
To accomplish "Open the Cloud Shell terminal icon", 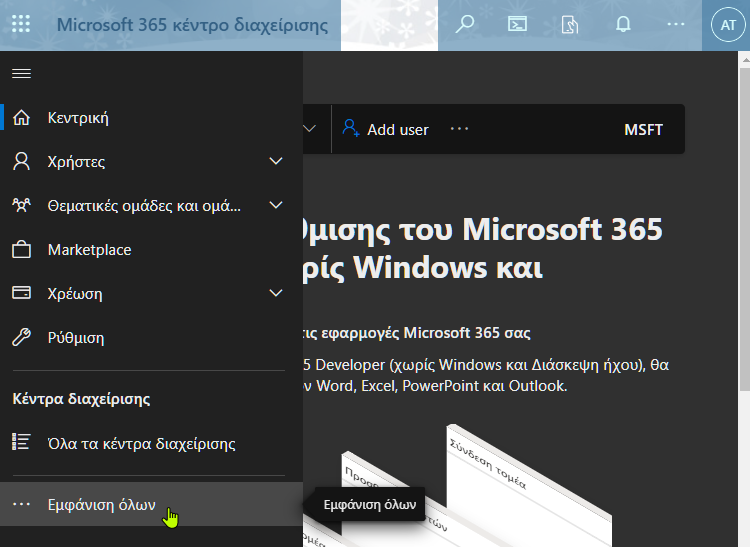I will tap(517, 24).
